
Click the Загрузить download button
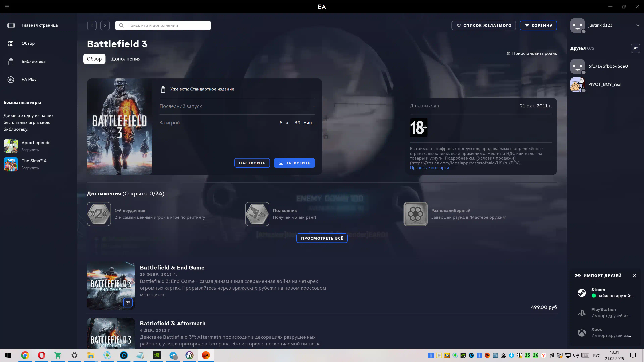click(x=294, y=163)
